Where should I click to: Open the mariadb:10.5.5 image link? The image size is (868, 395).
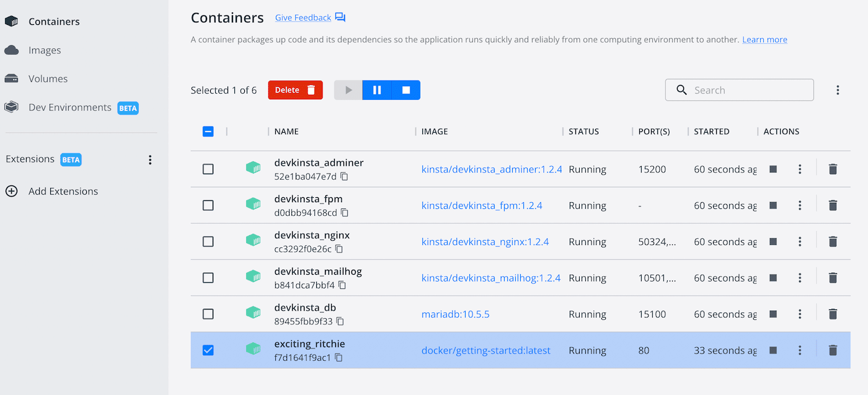pyautogui.click(x=455, y=314)
